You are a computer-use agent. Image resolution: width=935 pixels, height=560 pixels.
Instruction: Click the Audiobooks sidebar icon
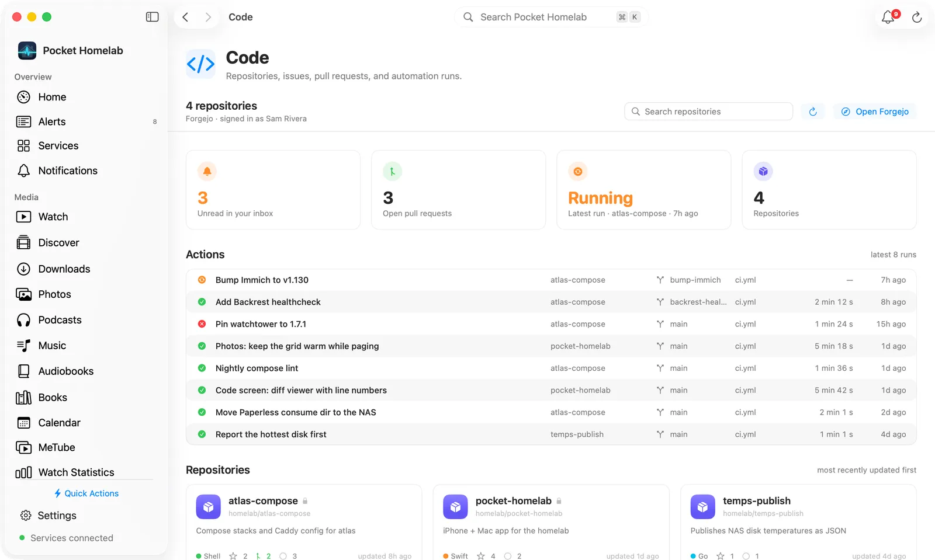pos(23,371)
